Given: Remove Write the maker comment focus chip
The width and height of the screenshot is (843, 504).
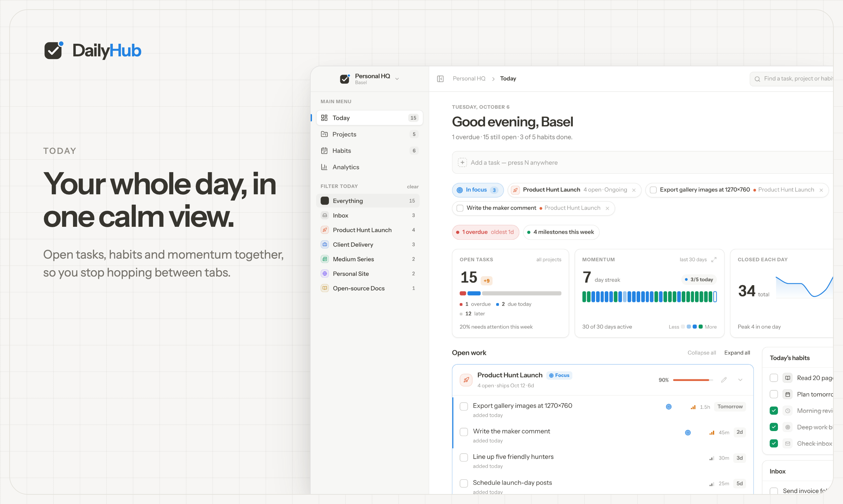Looking at the screenshot, I should [607, 209].
